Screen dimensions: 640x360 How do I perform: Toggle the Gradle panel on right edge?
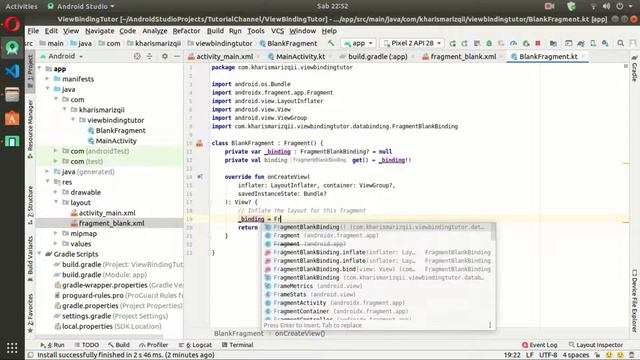point(634,69)
